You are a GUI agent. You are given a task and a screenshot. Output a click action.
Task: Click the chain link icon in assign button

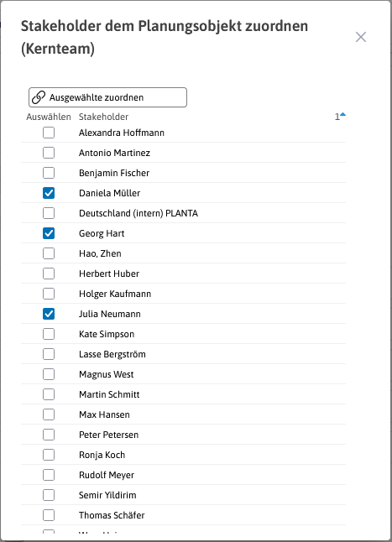tap(39, 97)
